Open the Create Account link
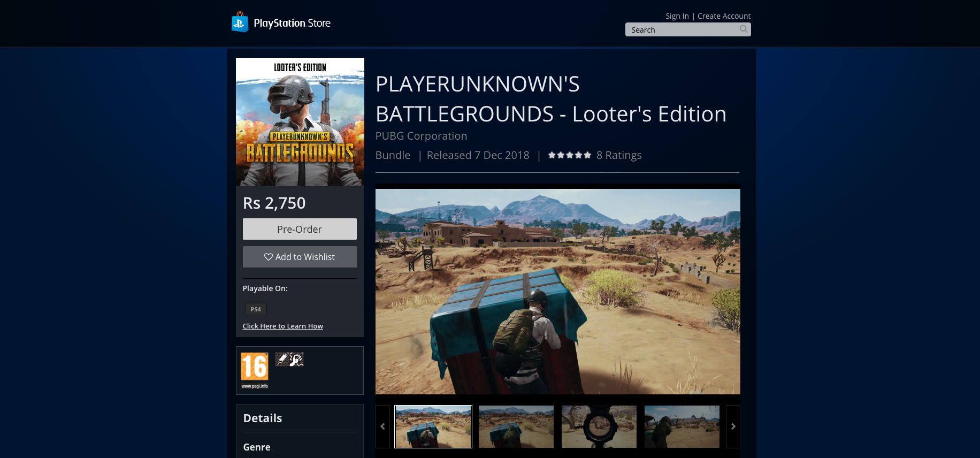 coord(724,16)
